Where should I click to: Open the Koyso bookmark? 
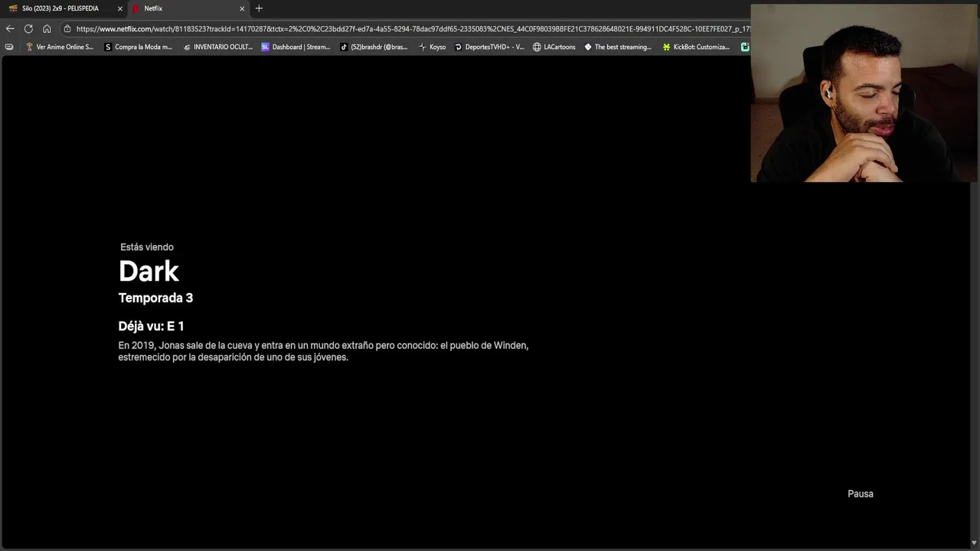[433, 47]
